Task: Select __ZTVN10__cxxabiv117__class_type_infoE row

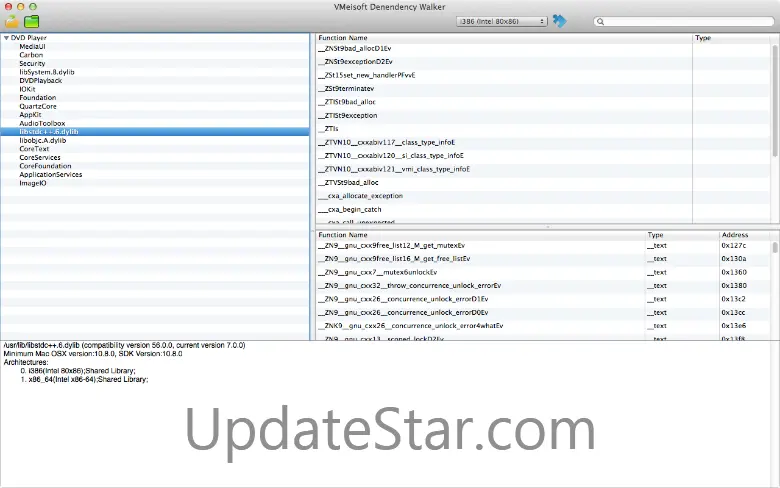Action: [543, 142]
